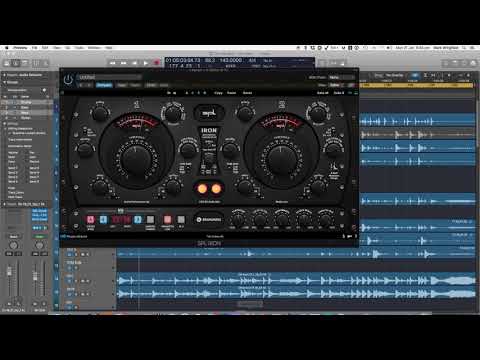
Task: Click the Compare button in plugin header
Action: (x=104, y=85)
